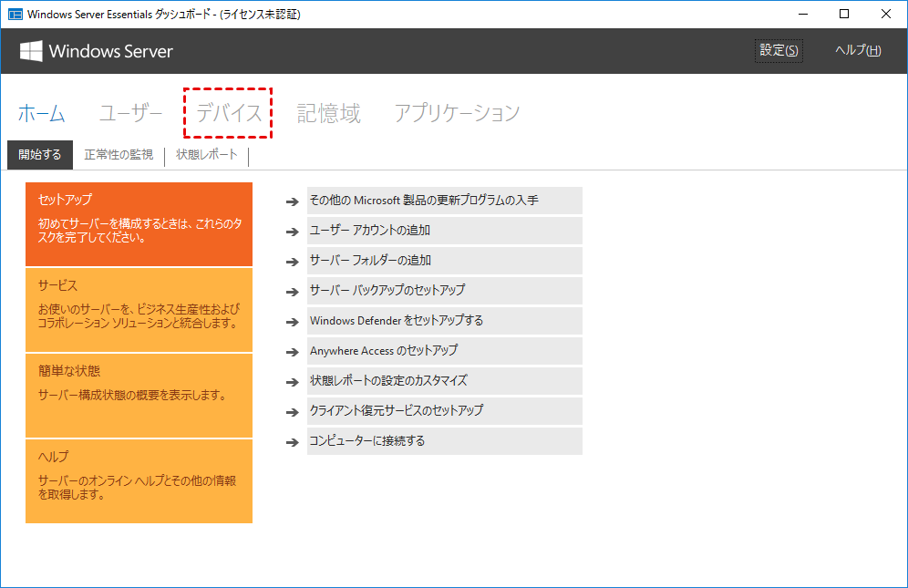Switch to the デバイス section
The image size is (908, 588).
coord(229,113)
